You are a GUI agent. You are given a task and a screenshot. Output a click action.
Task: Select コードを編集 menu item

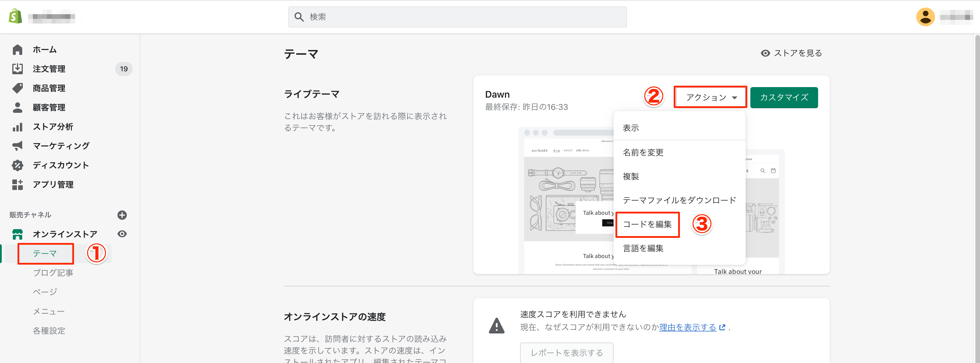pos(679,224)
